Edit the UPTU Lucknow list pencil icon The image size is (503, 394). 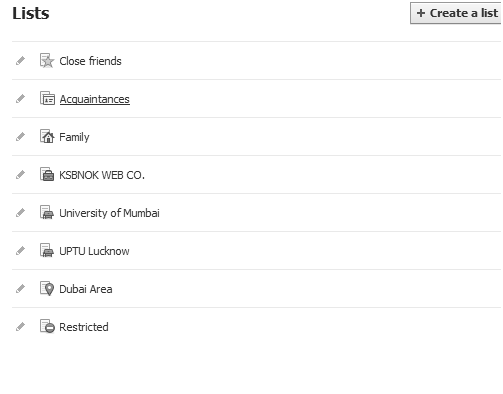(x=20, y=251)
